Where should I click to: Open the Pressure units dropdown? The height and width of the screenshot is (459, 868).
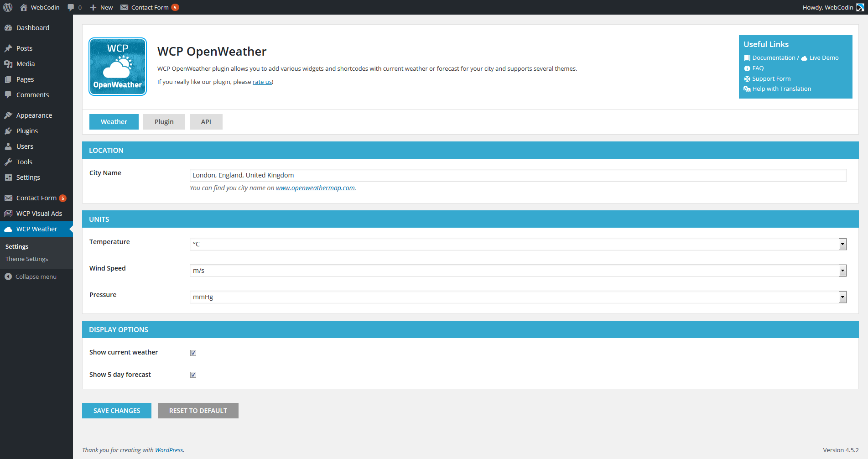[518, 297]
